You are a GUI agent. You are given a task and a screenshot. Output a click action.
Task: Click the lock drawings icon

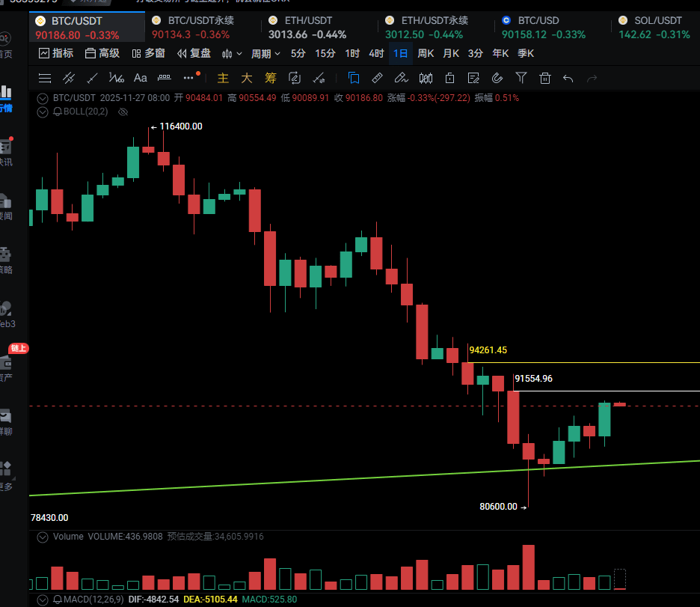449,78
